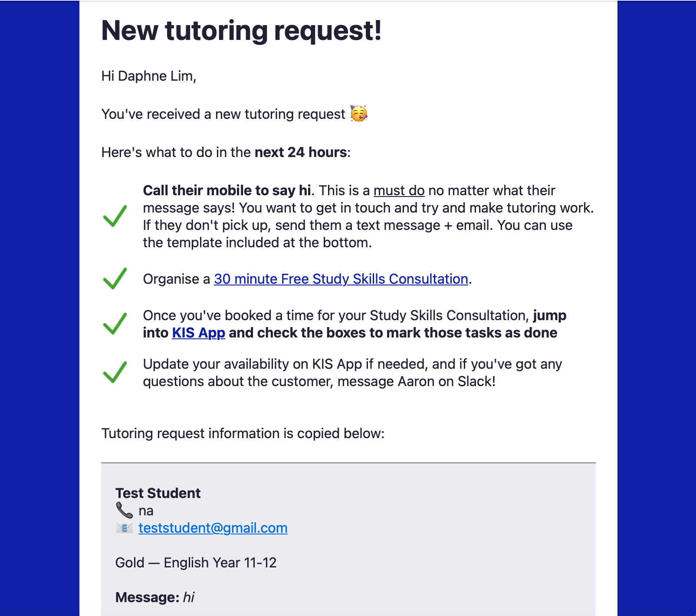Click the 'Hi Daphne Lim,' greeting
Viewport: 696px width, 616px height.
[148, 76]
